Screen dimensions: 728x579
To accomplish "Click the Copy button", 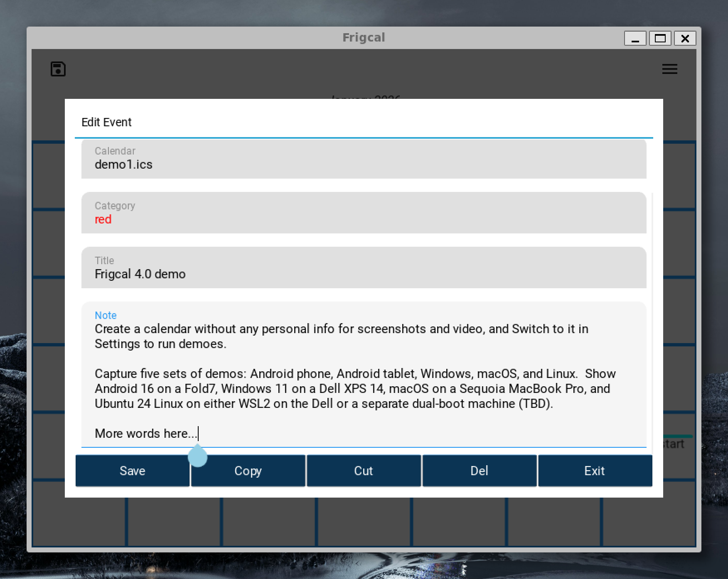I will (x=248, y=471).
